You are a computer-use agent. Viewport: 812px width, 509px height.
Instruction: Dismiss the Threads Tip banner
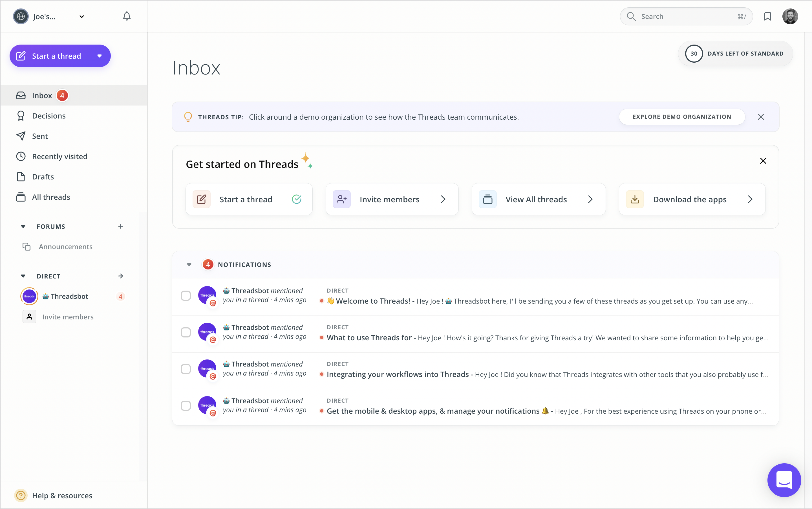tap(760, 117)
